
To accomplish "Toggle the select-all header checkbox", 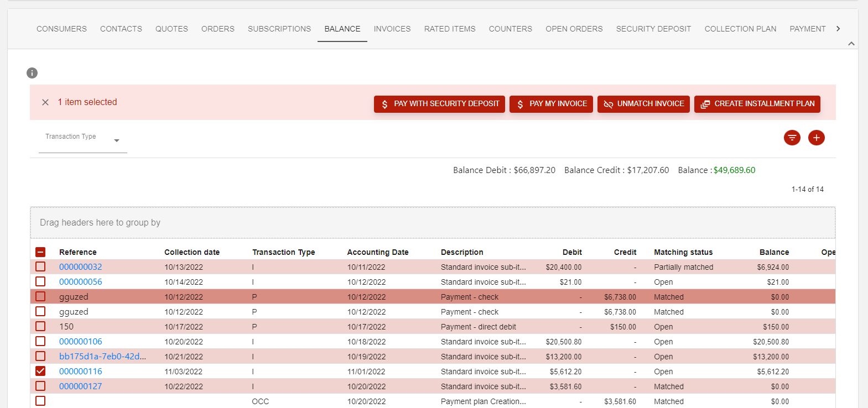I will point(40,252).
